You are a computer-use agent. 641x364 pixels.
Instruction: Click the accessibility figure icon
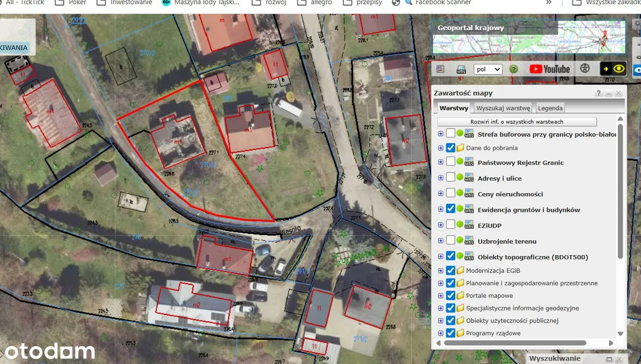coord(584,69)
